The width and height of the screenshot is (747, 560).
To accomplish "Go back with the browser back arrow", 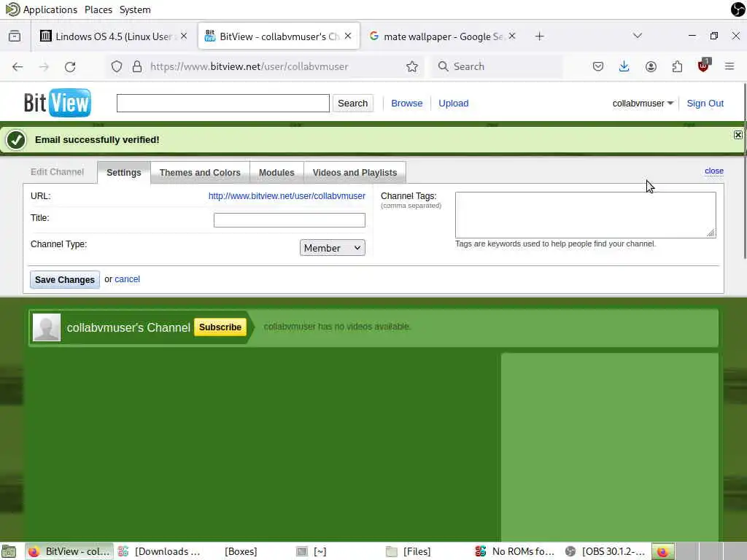I will (x=18, y=66).
